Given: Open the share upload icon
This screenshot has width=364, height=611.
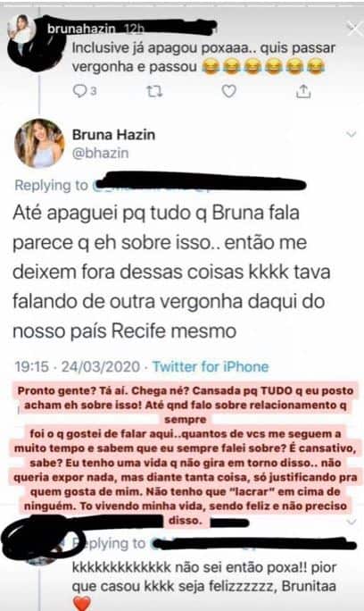Looking at the screenshot, I should [303, 91].
